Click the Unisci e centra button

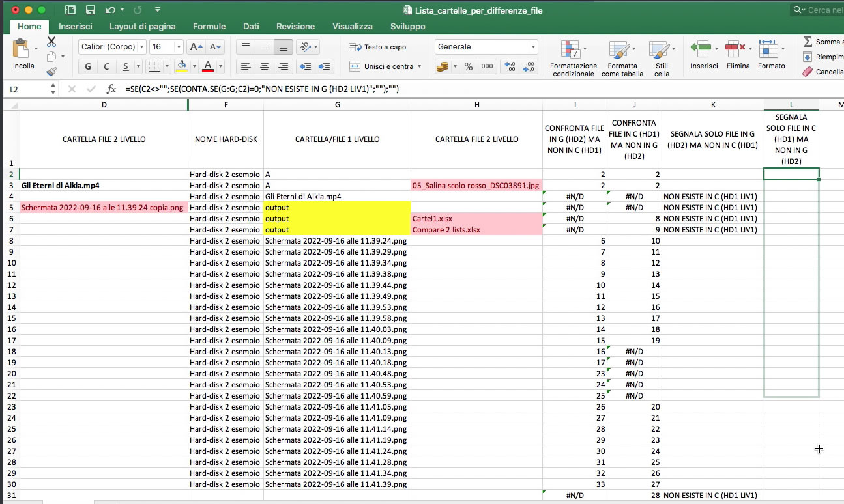pyautogui.click(x=382, y=66)
